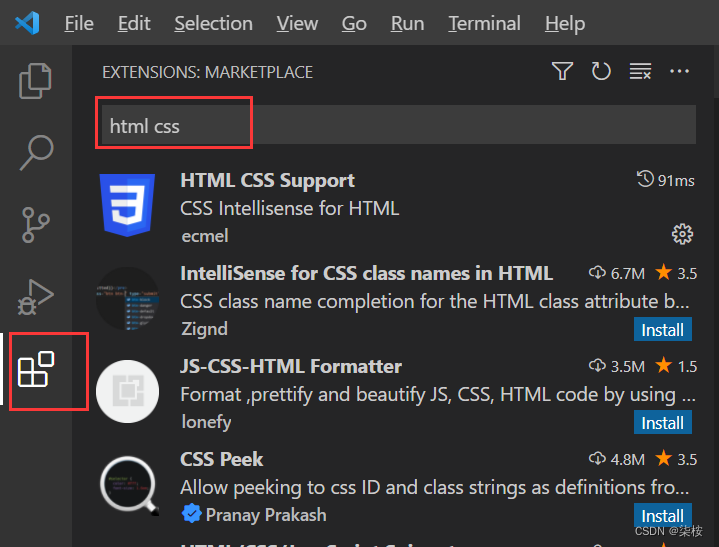Click the JS-CSS-HTML Formatter extension thumbnail

click(x=127, y=392)
